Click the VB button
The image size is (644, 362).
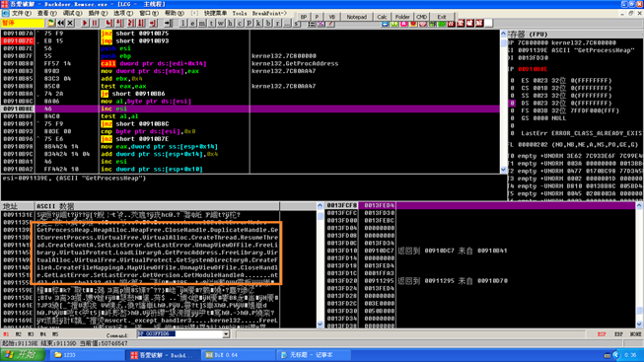[x=332, y=17]
